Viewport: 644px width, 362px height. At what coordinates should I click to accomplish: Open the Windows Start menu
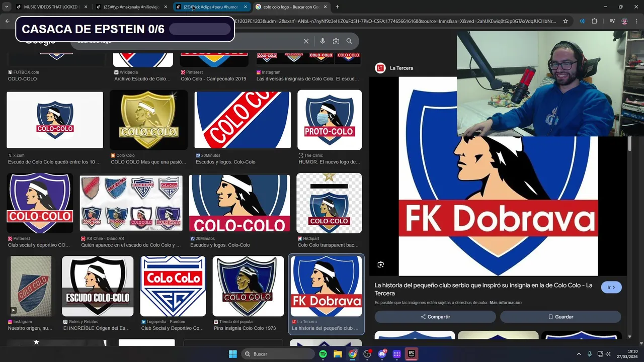[233, 354]
